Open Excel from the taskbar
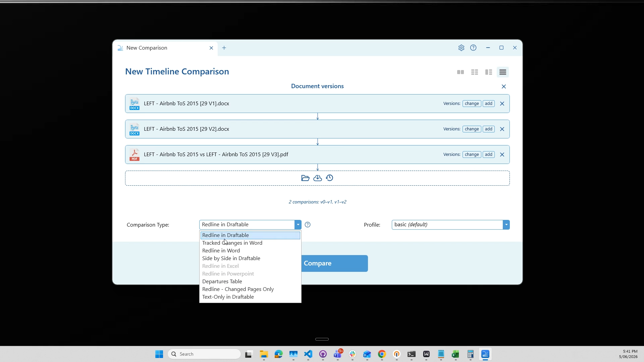Viewport: 644px width, 362px height. 455,354
